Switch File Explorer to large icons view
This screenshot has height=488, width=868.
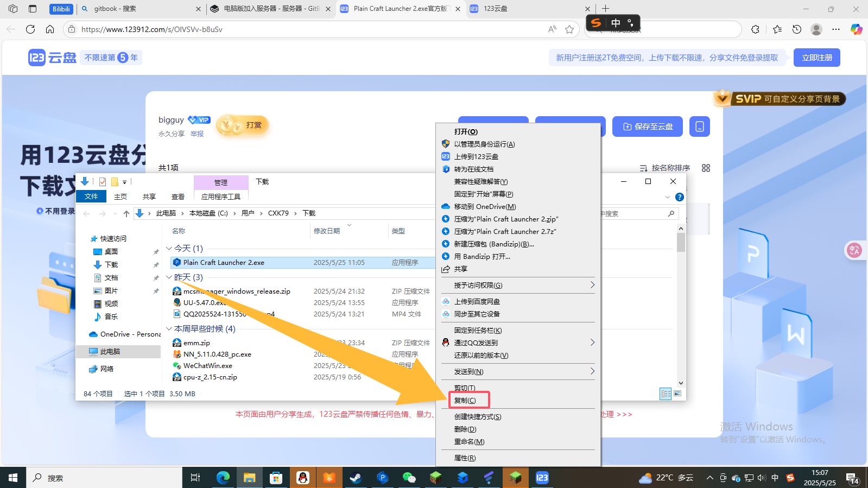click(x=677, y=394)
